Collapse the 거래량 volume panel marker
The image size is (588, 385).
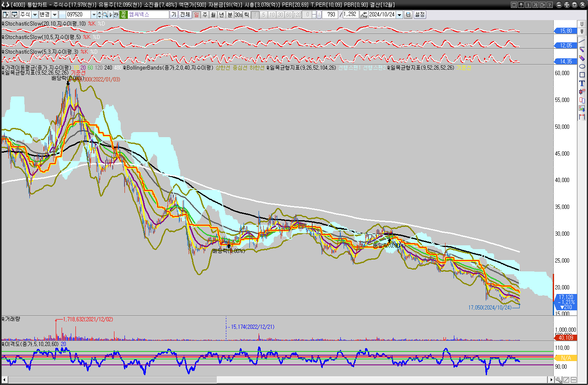[3, 319]
